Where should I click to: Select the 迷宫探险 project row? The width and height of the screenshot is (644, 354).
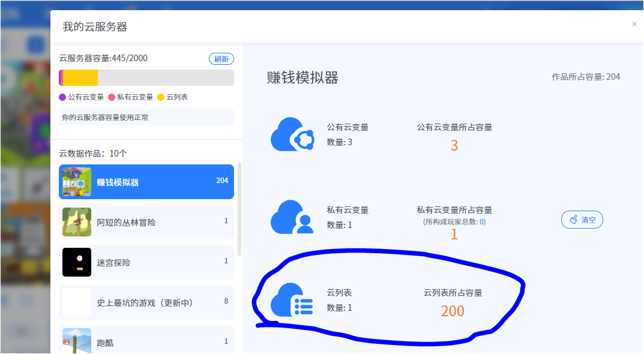(x=146, y=262)
